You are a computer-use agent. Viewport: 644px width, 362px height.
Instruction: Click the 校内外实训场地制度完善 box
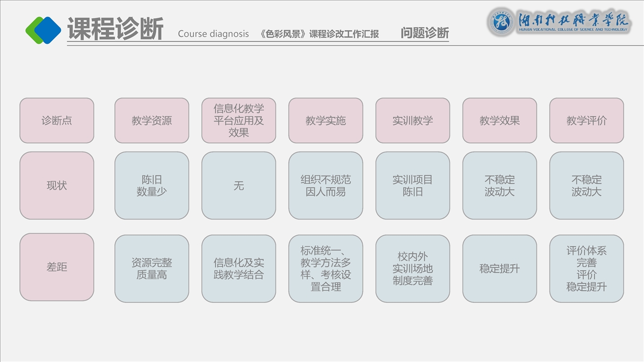pyautogui.click(x=413, y=268)
